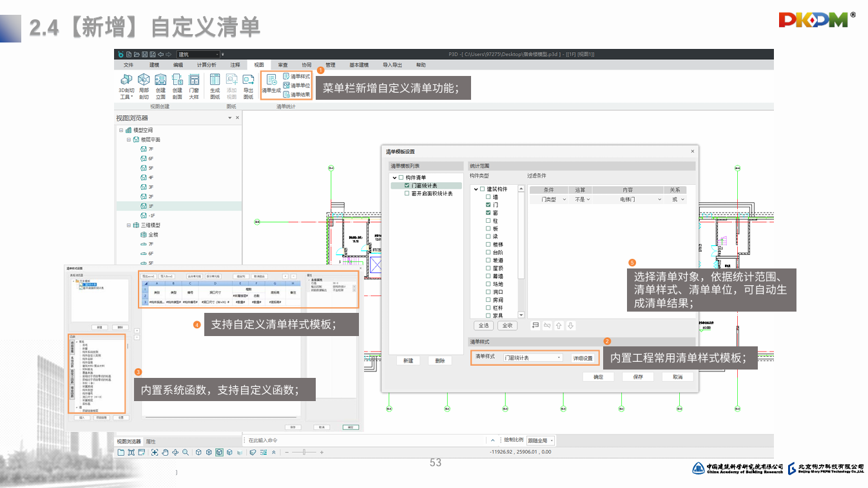Click the 详细设置 button
868x488 pixels.
pos(583,358)
